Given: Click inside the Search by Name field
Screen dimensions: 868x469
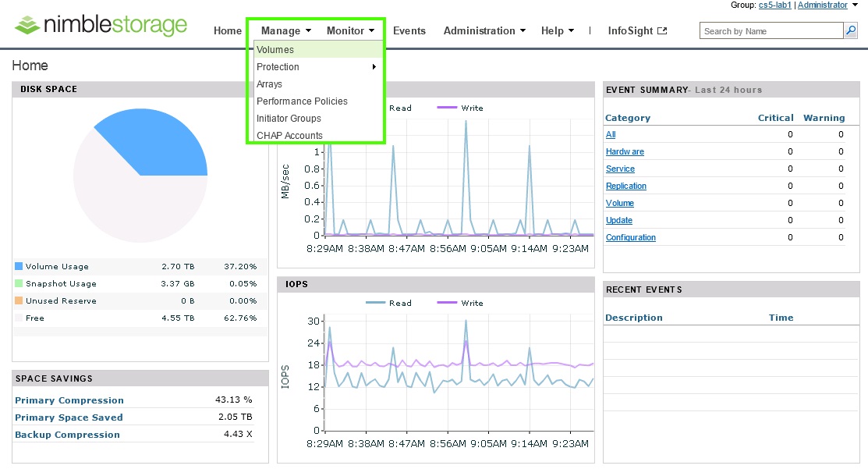Looking at the screenshot, I should 768,30.
